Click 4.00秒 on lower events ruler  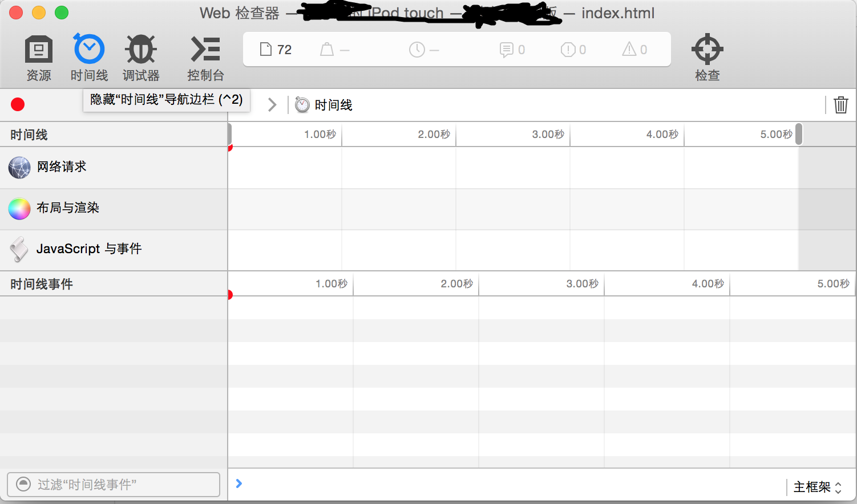[x=708, y=284]
